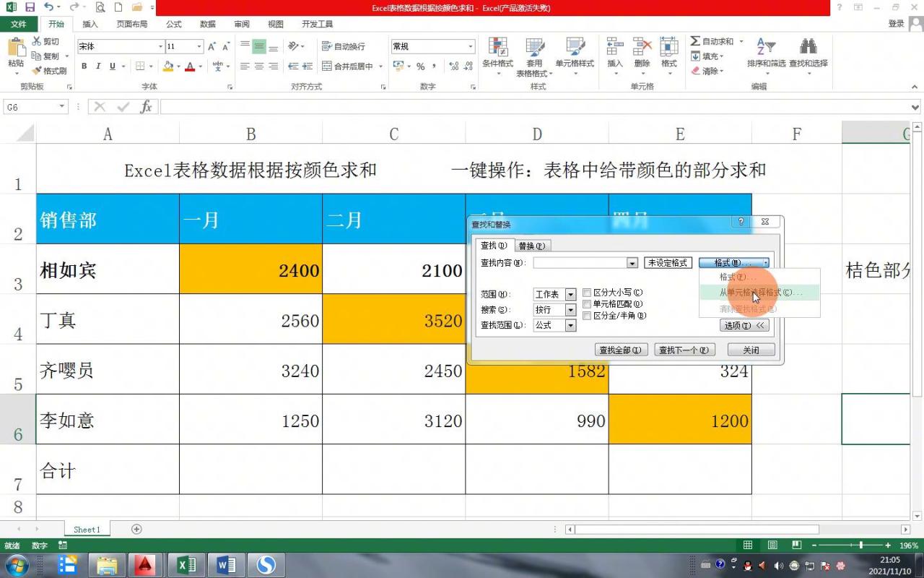Open the font size 11 dropdown

tap(199, 46)
